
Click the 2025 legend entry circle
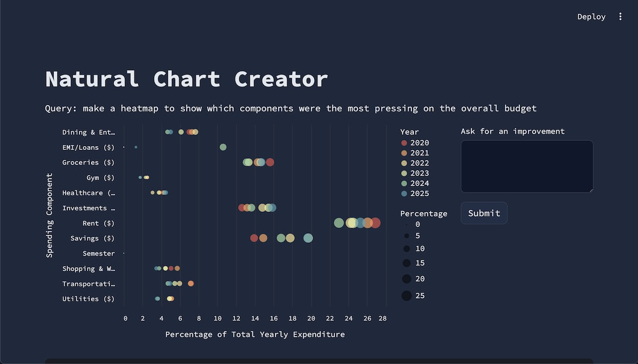click(404, 193)
